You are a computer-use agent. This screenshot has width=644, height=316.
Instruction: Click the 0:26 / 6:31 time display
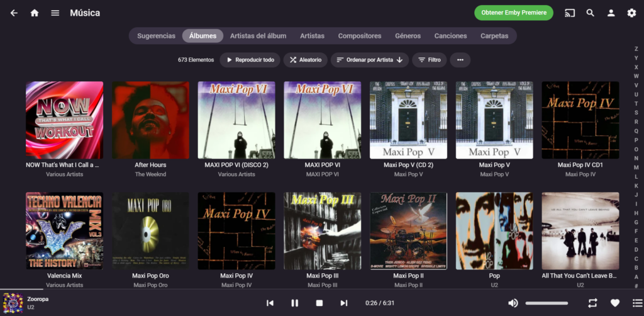click(380, 303)
